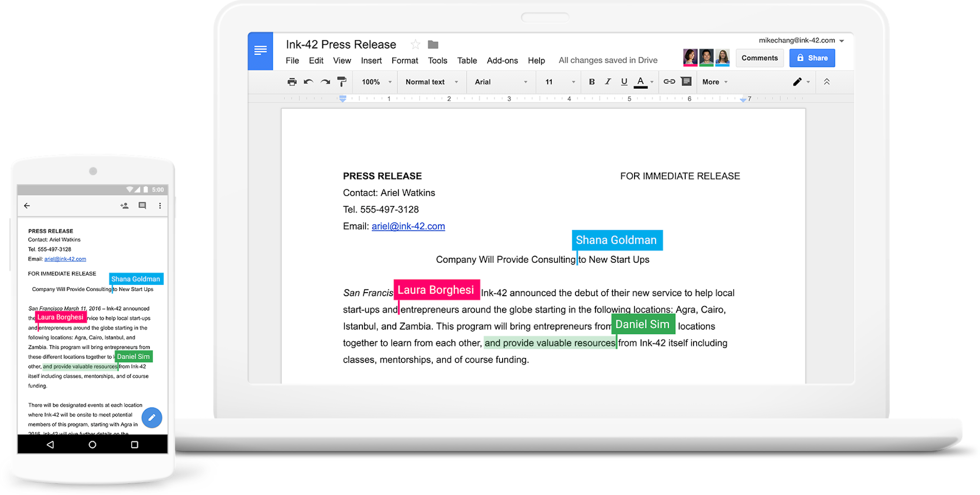Open the Table menu
980x495 pixels.
(467, 60)
